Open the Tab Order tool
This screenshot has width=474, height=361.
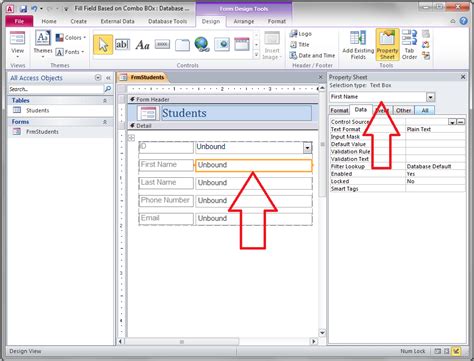[409, 45]
